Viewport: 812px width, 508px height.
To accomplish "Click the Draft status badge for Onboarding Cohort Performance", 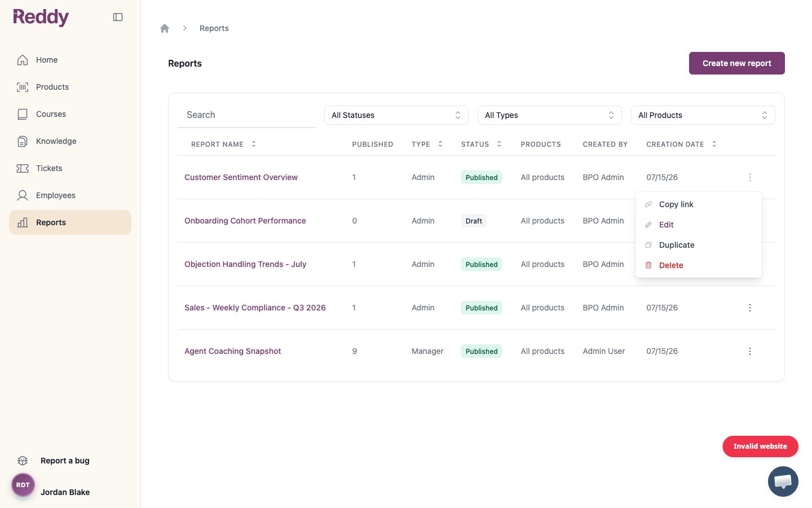I will 474,221.
